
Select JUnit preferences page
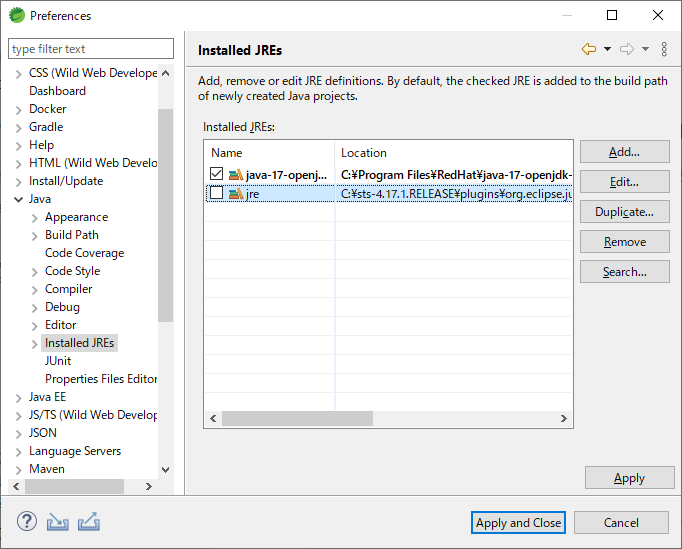tap(58, 361)
